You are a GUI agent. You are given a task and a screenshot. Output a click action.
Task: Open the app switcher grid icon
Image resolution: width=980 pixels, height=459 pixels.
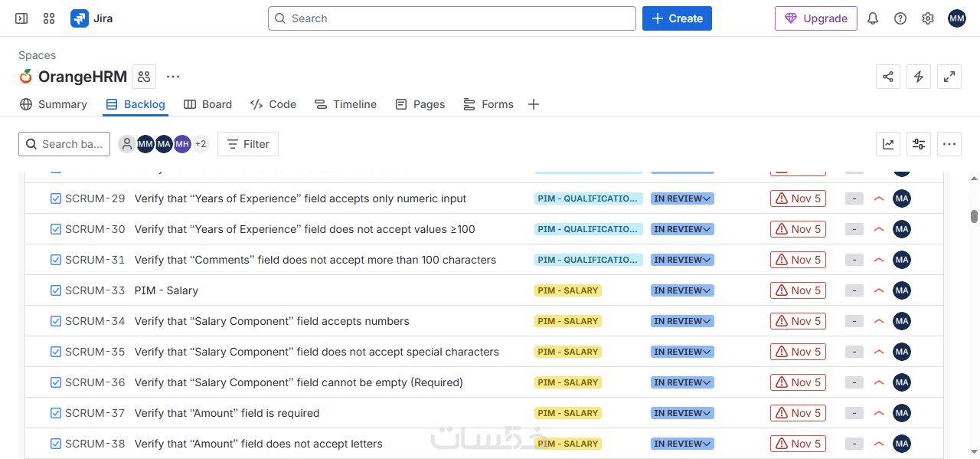tap(49, 18)
